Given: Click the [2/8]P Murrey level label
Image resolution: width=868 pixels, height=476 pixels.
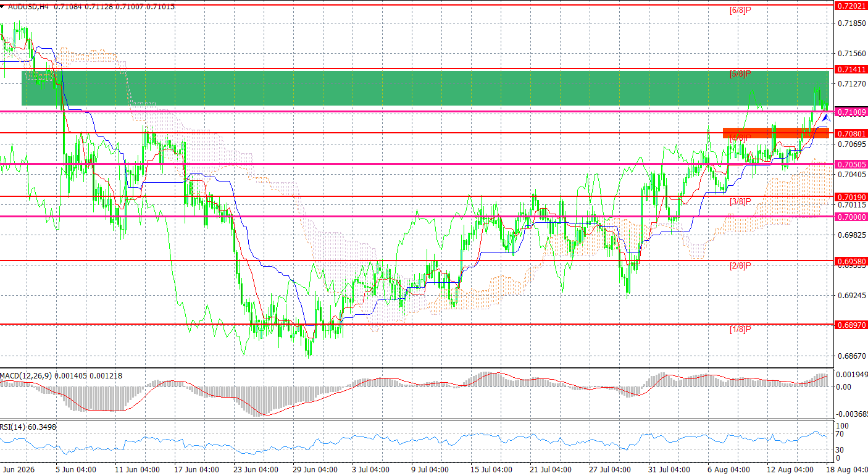Looking at the screenshot, I should tap(740, 265).
